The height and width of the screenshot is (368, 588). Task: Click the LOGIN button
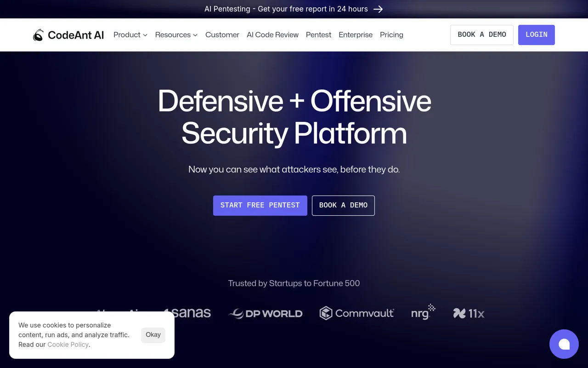click(x=537, y=35)
